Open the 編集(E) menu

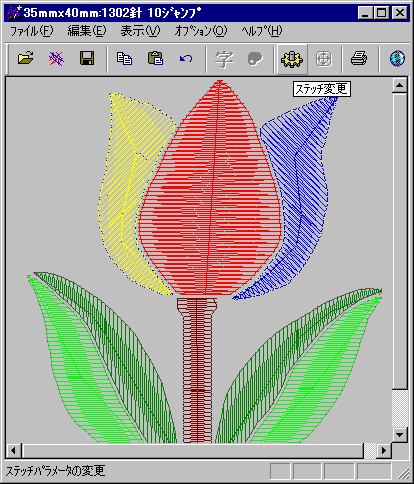tap(87, 31)
